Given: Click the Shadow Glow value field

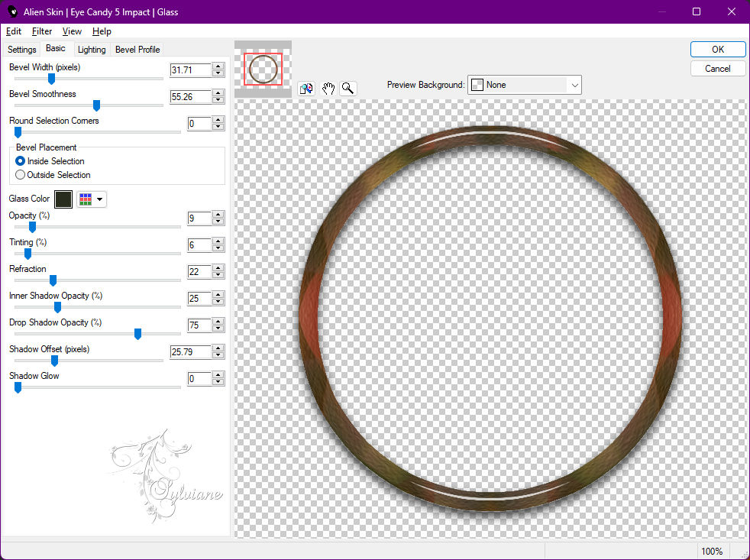Looking at the screenshot, I should pyautogui.click(x=199, y=379).
